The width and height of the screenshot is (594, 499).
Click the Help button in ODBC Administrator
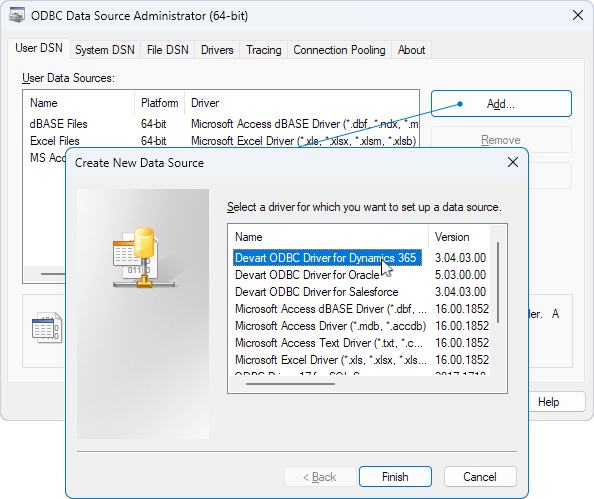557,402
